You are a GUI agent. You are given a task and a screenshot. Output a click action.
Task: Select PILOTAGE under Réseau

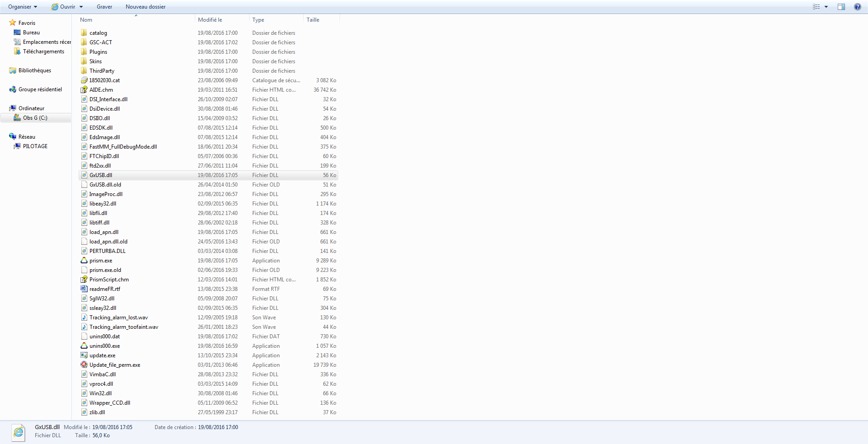(x=35, y=146)
